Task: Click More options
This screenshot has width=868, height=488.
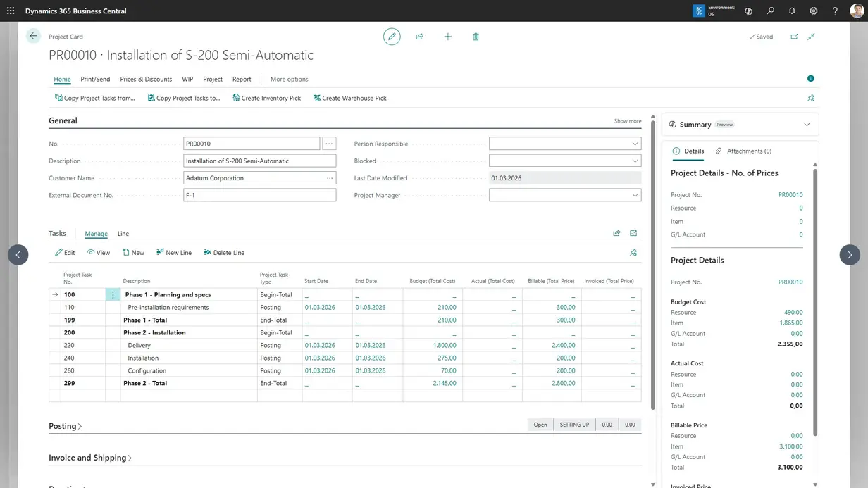Action: 290,79
